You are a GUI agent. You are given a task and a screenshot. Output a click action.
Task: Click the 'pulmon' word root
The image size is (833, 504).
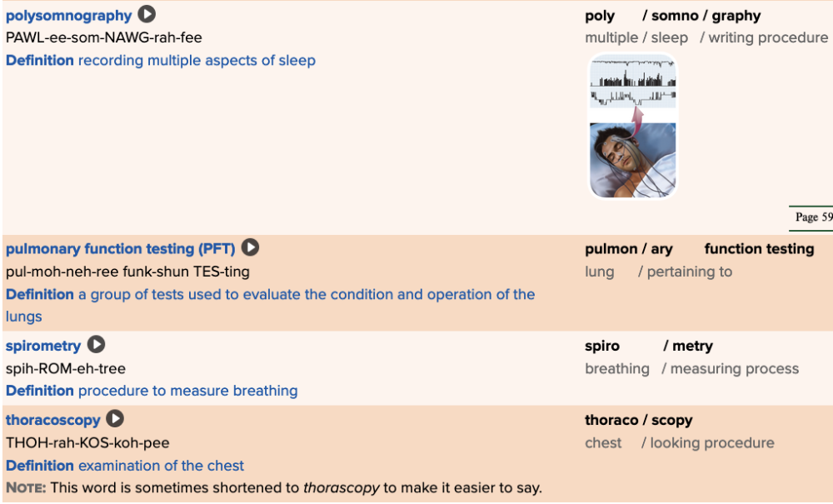click(x=611, y=249)
